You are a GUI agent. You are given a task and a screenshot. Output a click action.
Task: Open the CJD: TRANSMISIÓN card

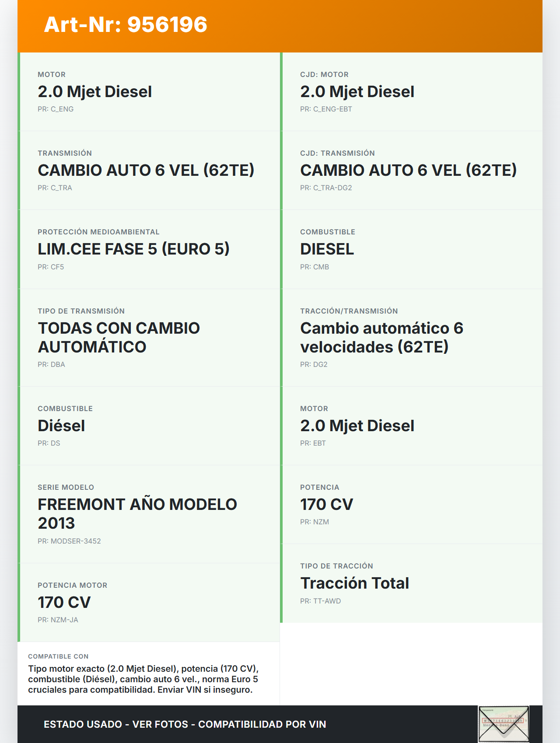[x=412, y=171]
